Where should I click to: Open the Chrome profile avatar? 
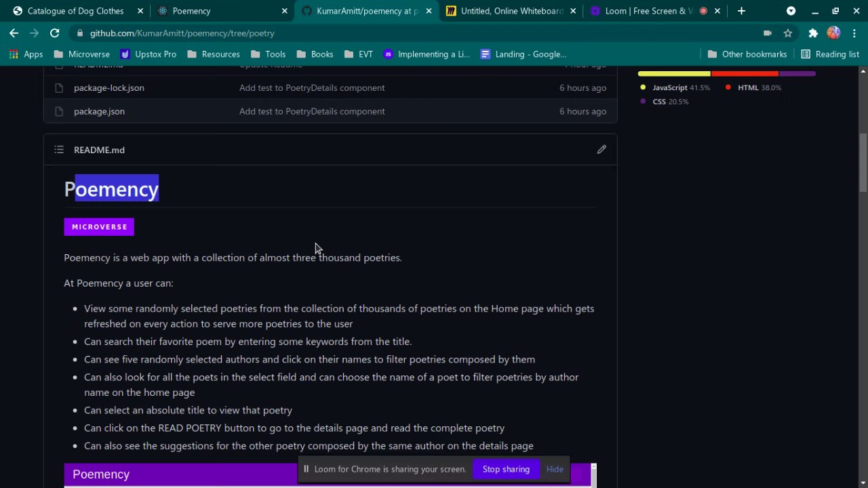tap(834, 33)
